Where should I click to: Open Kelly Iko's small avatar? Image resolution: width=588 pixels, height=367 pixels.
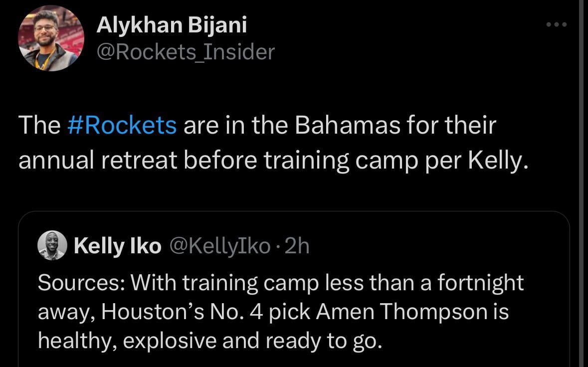coord(52,245)
